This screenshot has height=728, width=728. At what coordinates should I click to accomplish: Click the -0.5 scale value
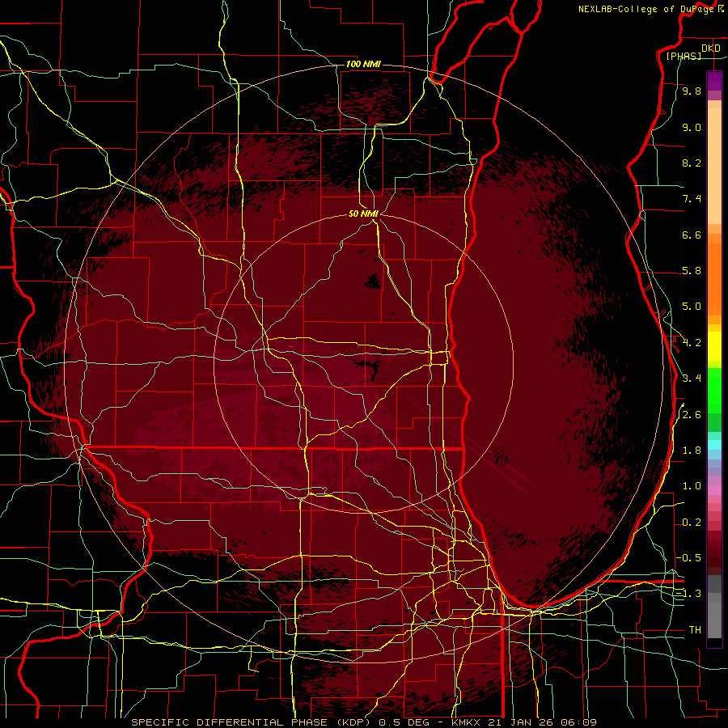pos(688,558)
